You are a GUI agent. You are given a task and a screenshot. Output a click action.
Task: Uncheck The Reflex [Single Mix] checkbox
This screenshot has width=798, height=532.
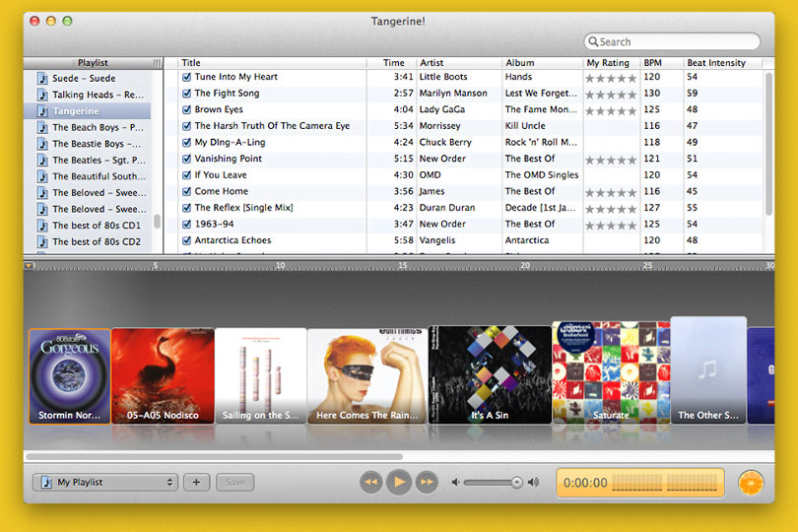187,208
